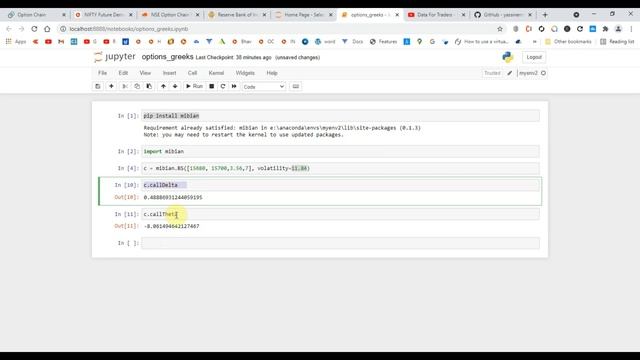Rename the notebook title options_greeks

(x=167, y=57)
